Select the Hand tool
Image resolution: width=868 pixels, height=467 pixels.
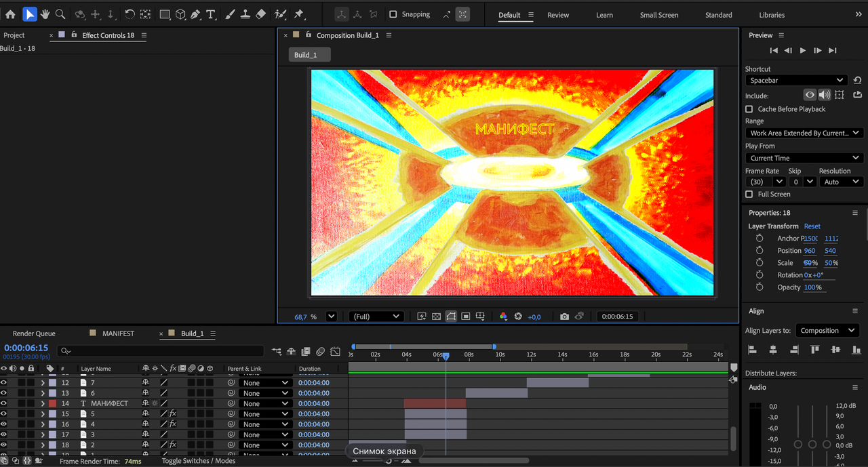45,14
